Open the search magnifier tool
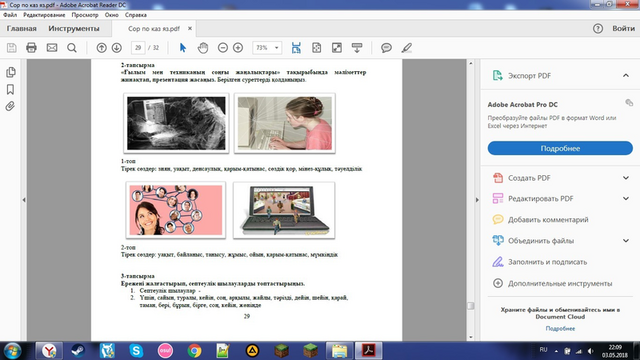 click(72, 48)
